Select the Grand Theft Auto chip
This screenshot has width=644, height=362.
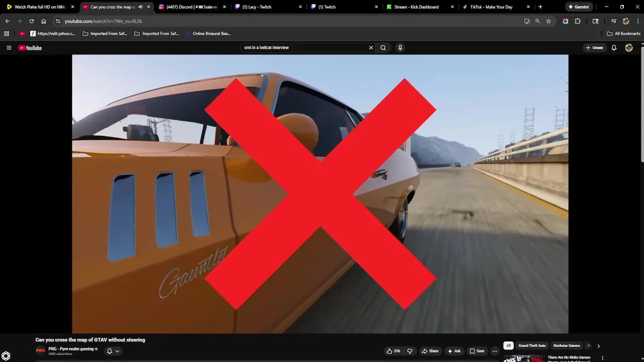click(x=532, y=345)
